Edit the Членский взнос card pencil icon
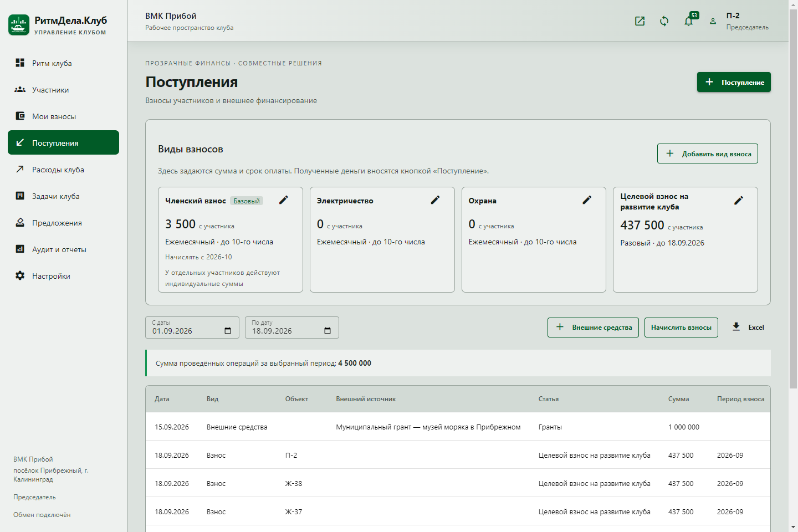Image resolution: width=798 pixels, height=532 pixels. point(284,200)
